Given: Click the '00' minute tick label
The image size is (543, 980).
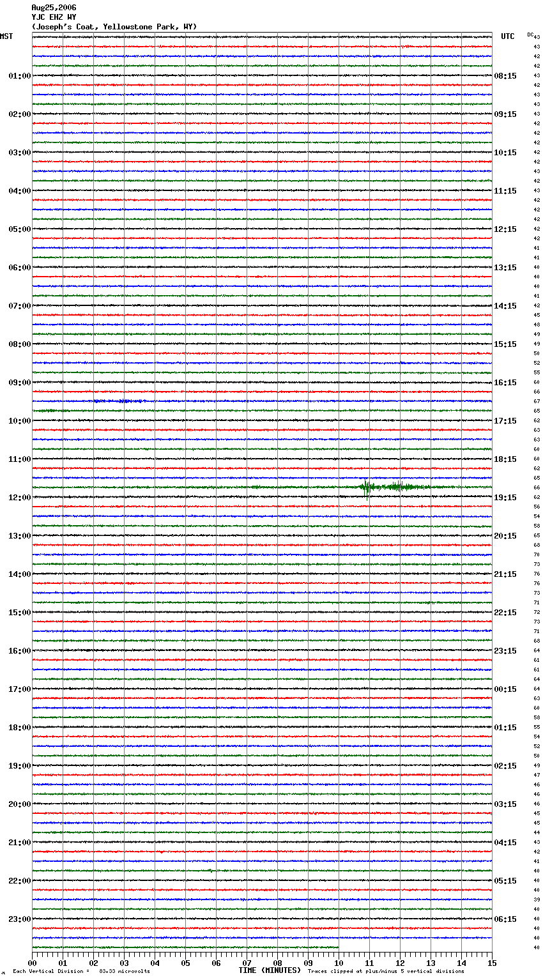Looking at the screenshot, I should pos(32,963).
